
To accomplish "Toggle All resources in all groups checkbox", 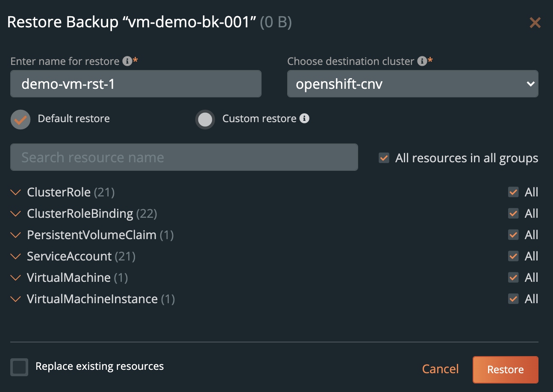I will point(384,158).
